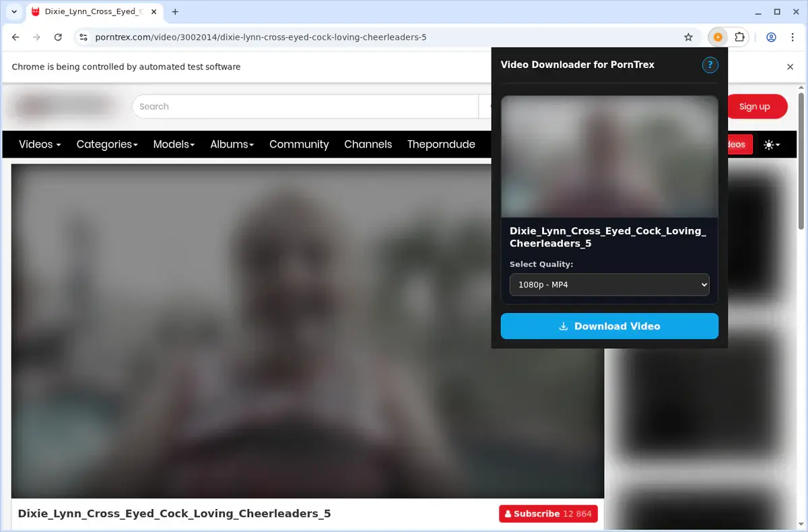
Task: Click the Download Video button
Action: [x=609, y=326]
